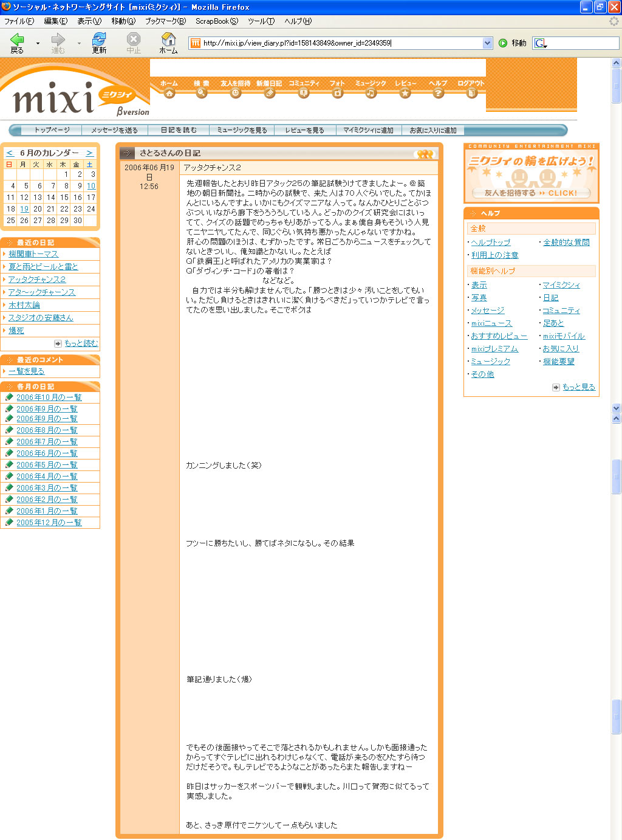622x840 pixels.
Task: Click the mixi ホーム house icon
Action: (x=169, y=93)
